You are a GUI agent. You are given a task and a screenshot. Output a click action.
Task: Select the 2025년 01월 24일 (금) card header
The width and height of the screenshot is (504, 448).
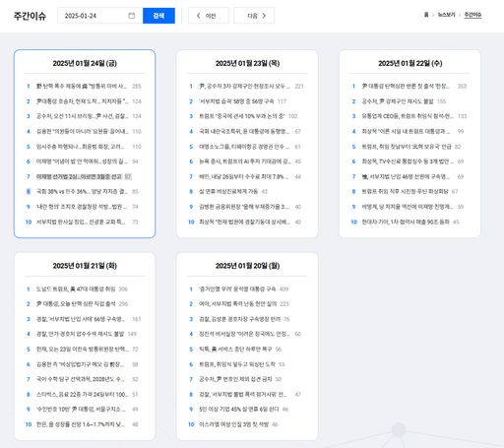tap(85, 63)
